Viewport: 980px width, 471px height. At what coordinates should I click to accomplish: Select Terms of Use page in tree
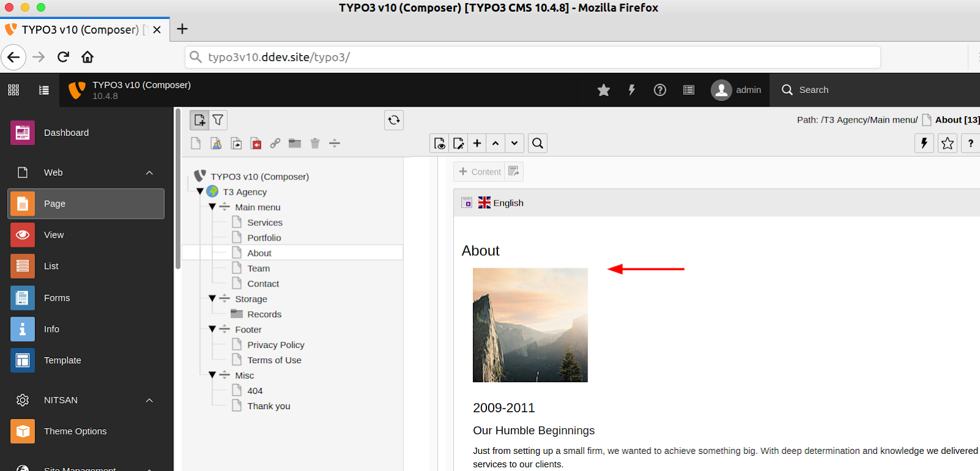click(274, 360)
